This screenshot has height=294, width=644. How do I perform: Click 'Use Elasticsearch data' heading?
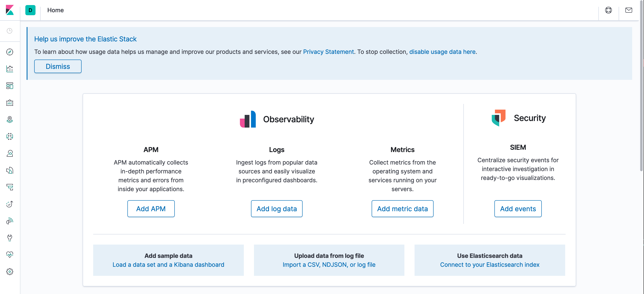click(490, 256)
